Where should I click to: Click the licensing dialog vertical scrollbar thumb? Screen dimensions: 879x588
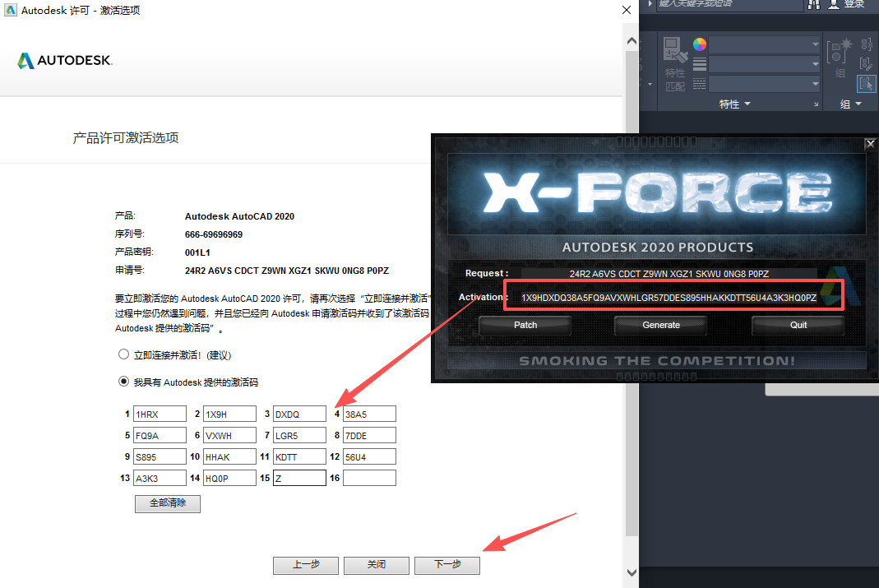(x=631, y=293)
